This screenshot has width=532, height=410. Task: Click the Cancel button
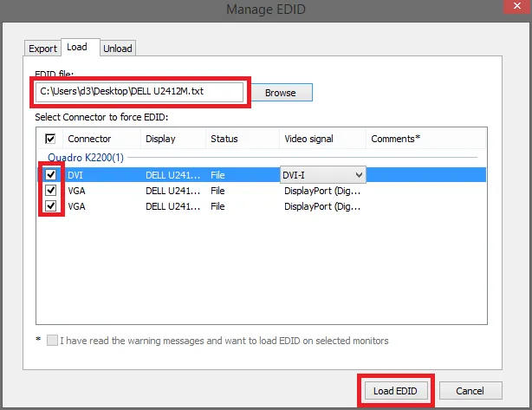point(470,391)
